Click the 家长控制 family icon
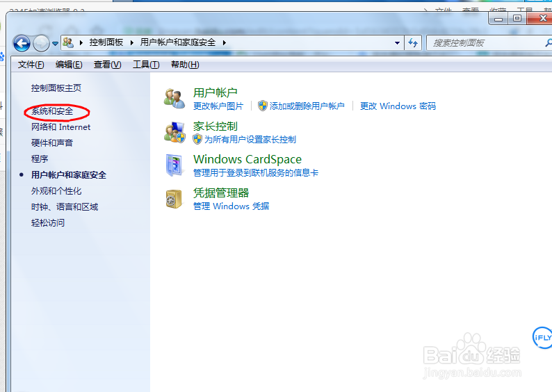Image resolution: width=552 pixels, height=392 pixels. [174, 132]
